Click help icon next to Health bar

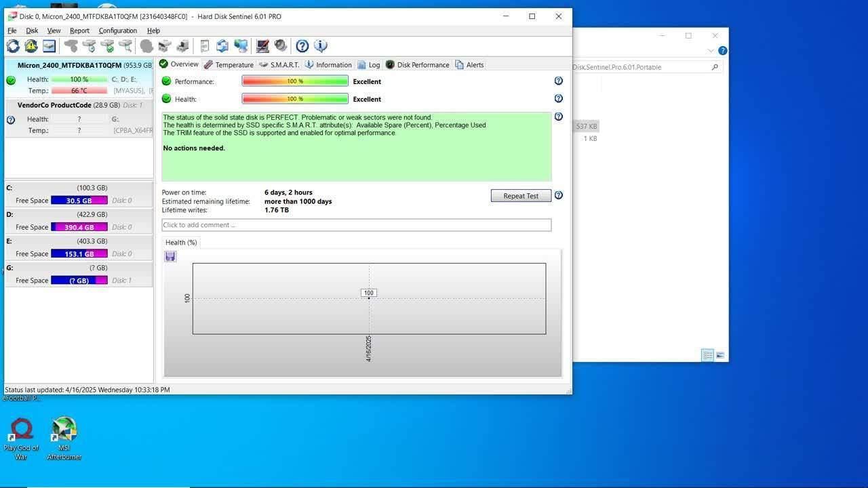(x=559, y=98)
